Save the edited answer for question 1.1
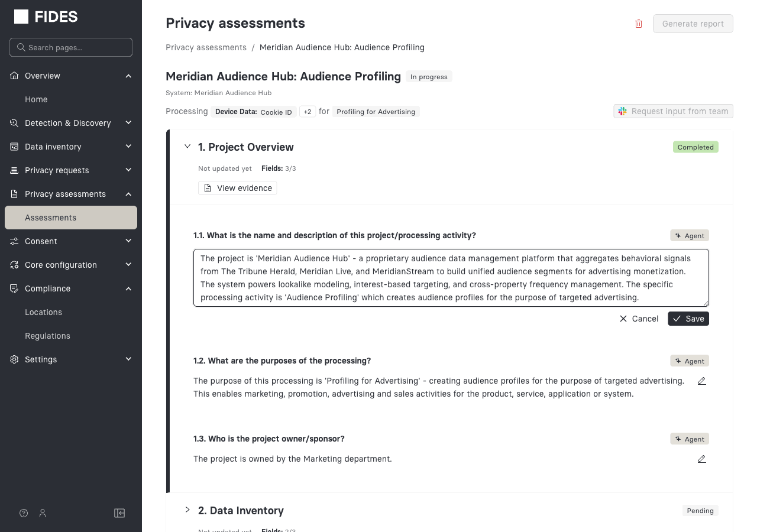This screenshot has width=757, height=532. 688,319
